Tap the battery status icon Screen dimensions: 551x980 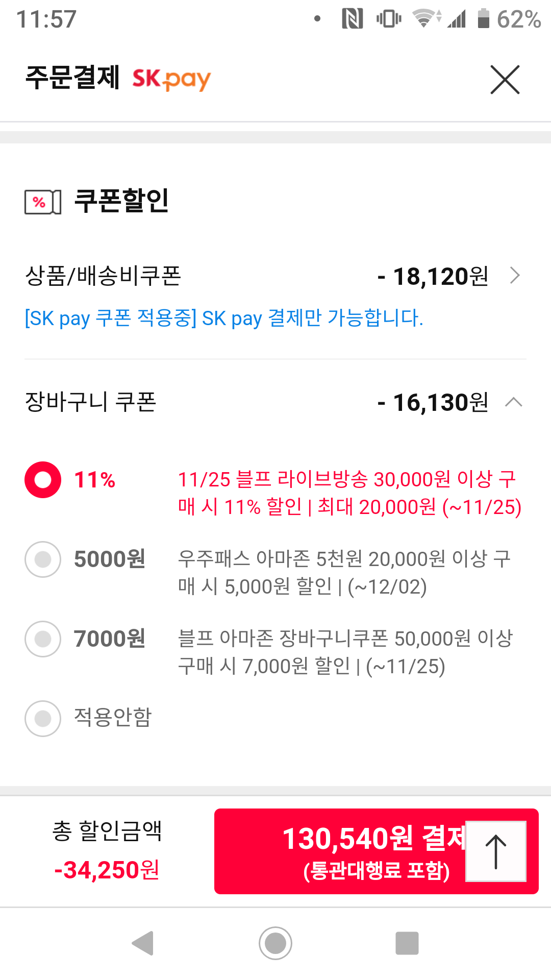click(x=483, y=19)
